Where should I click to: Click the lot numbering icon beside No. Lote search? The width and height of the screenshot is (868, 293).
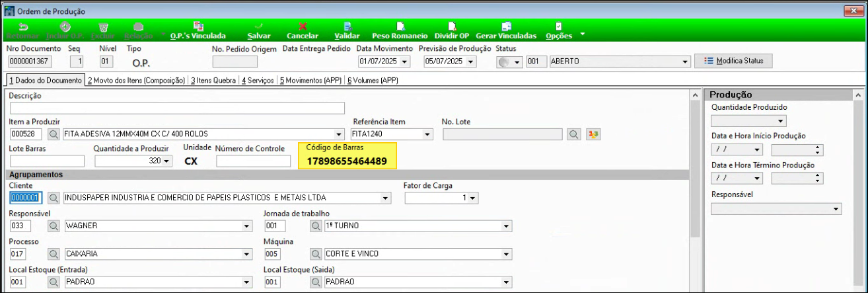(593, 134)
